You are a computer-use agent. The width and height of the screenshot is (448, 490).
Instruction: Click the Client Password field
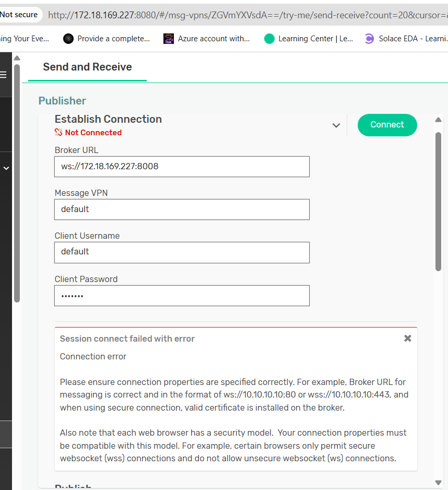(182, 296)
